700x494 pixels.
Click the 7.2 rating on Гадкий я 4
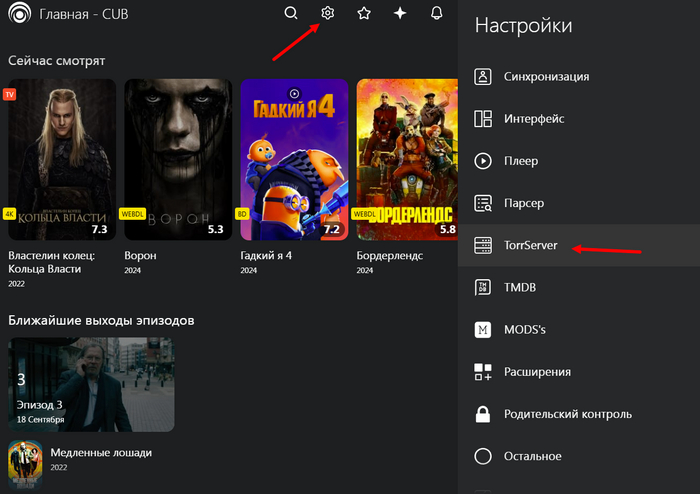click(332, 229)
